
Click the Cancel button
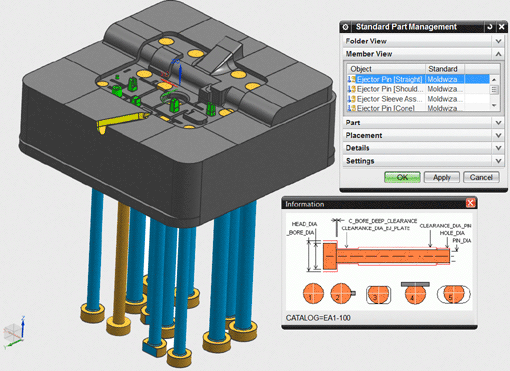click(x=481, y=177)
